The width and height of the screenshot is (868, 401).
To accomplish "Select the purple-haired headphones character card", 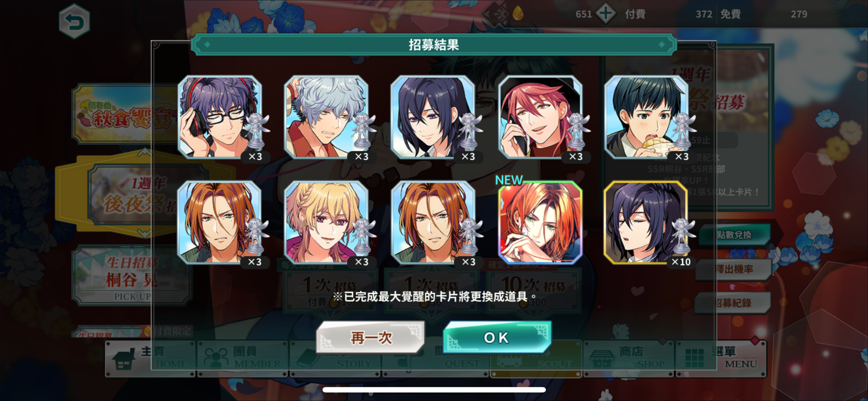I will tap(220, 117).
